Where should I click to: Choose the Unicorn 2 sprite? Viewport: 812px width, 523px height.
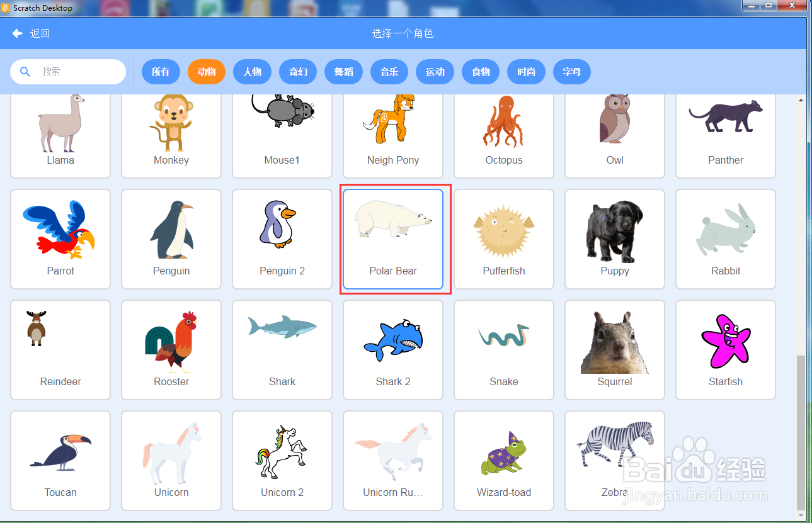(282, 461)
